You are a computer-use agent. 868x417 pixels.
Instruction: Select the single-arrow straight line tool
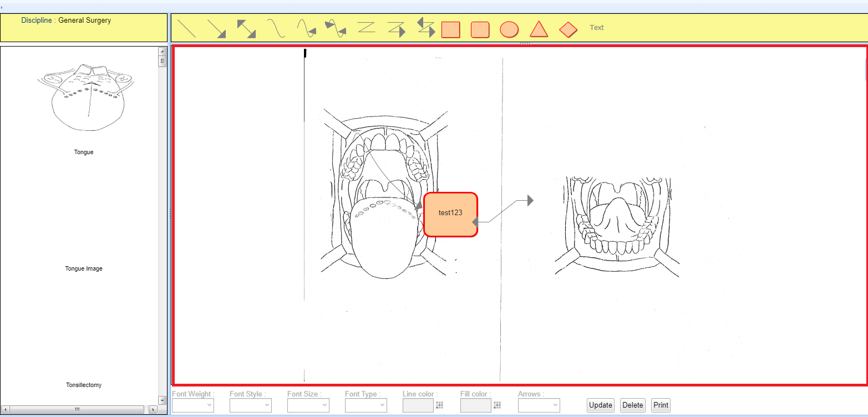click(216, 28)
